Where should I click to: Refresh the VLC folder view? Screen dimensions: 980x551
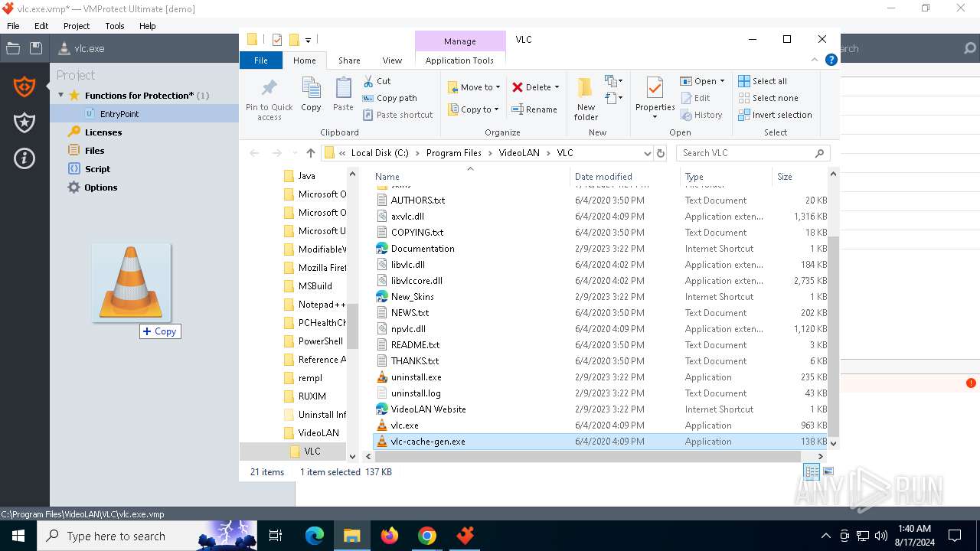click(x=661, y=153)
